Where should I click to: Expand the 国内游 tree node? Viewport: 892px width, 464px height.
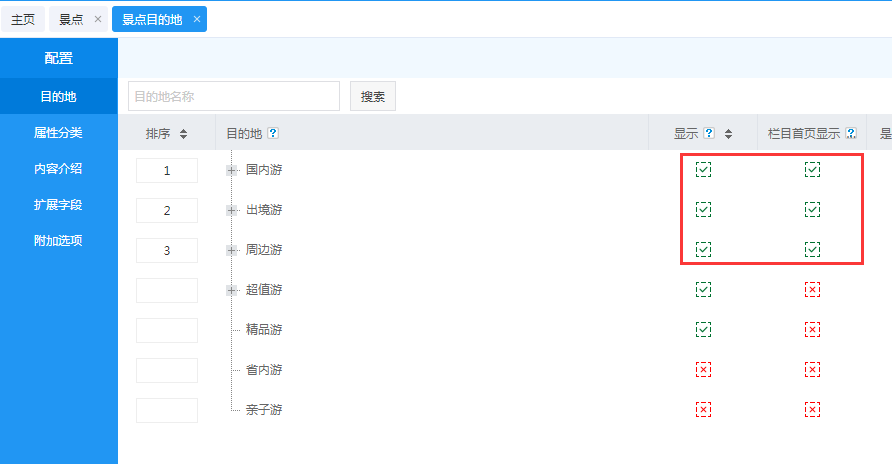pyautogui.click(x=232, y=170)
